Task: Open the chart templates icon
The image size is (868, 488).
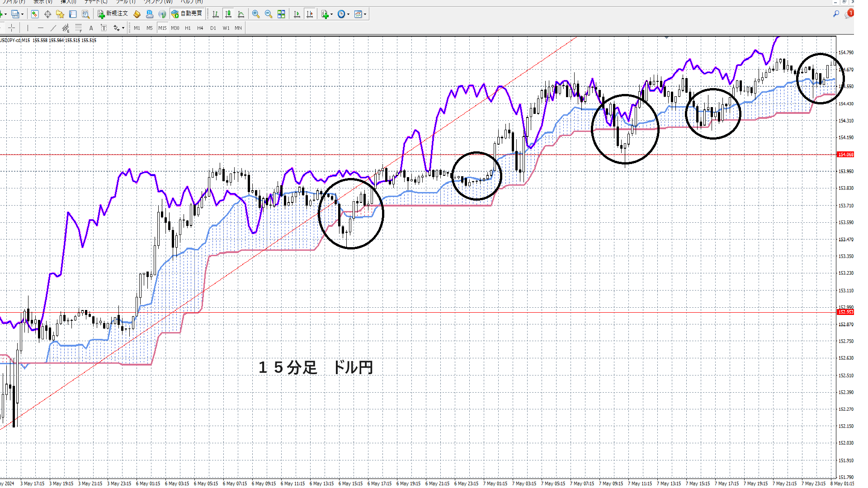Action: pos(358,14)
